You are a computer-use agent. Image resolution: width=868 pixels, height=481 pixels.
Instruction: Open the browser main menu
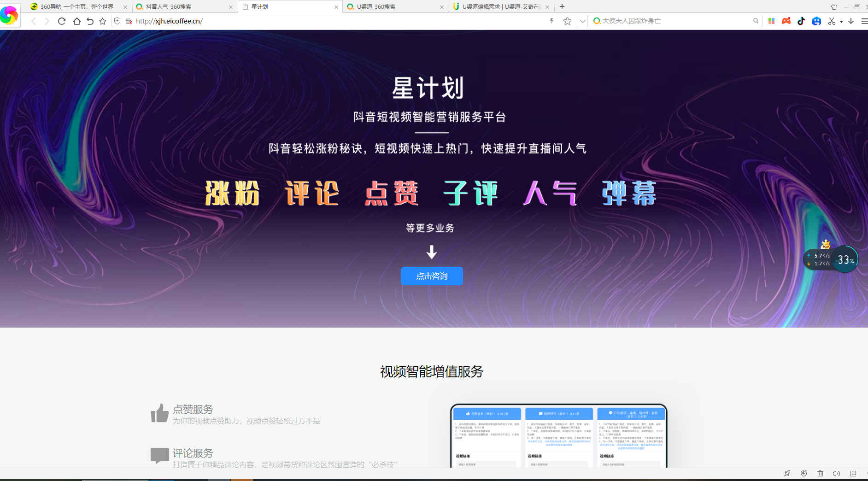[864, 21]
